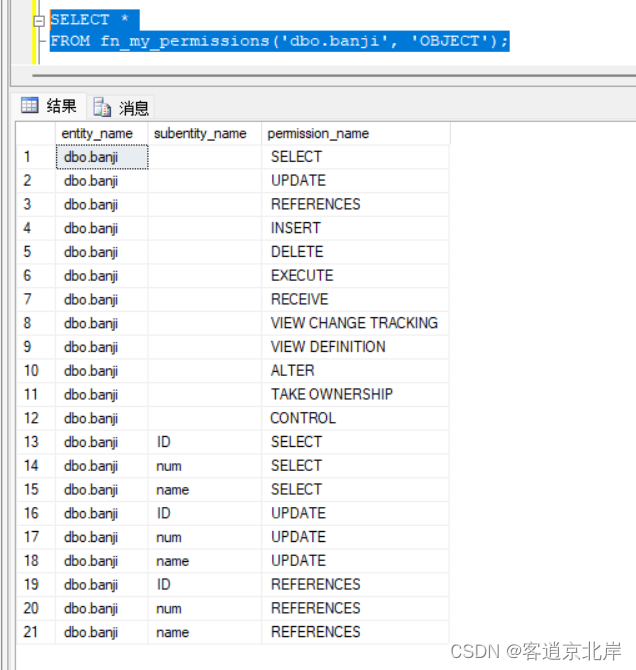Select row header number 7
This screenshot has height=670, width=636.
click(36, 299)
